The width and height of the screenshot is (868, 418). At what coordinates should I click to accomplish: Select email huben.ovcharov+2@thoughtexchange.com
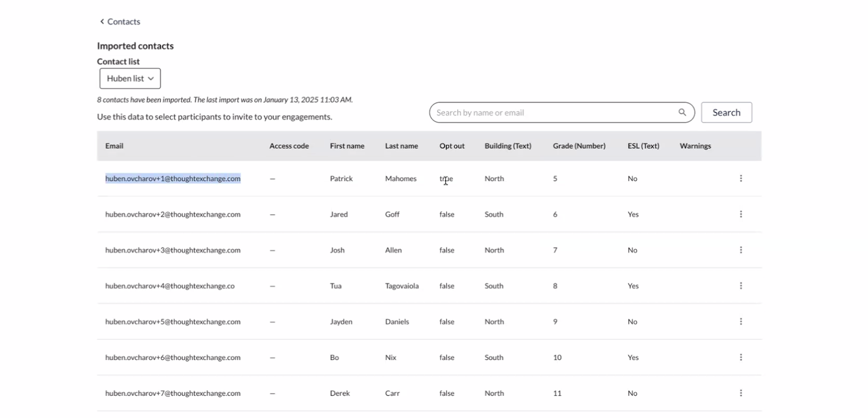173,214
